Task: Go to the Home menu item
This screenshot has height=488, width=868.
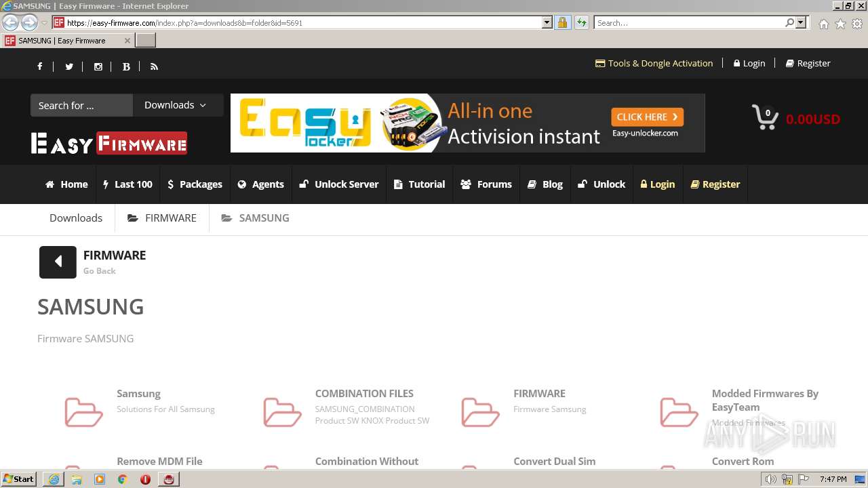Action: [66, 184]
